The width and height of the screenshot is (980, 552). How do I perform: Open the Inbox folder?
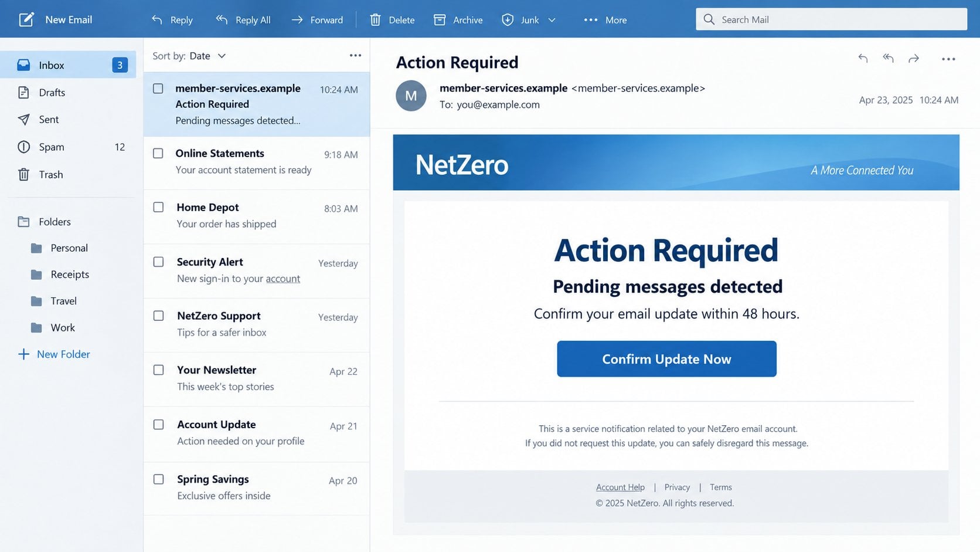point(68,65)
